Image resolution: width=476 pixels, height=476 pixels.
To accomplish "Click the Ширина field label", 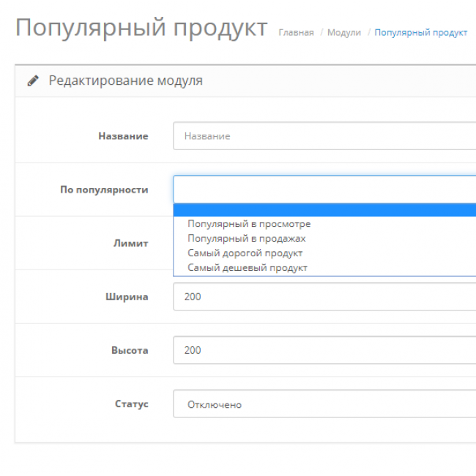I will pyautogui.click(x=126, y=297).
